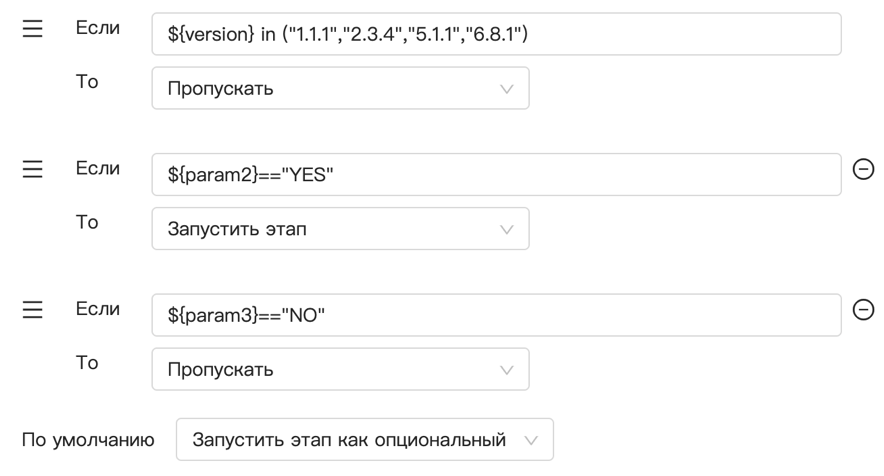Image resolution: width=884 pixels, height=476 pixels.
Task: Delete the ${param3}=="NO" condition row
Action: point(862,311)
